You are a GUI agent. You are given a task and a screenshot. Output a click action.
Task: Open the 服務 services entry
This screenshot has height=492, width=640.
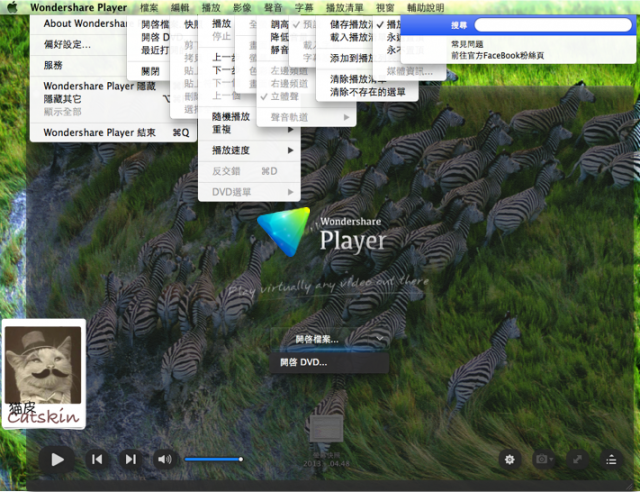(53, 65)
